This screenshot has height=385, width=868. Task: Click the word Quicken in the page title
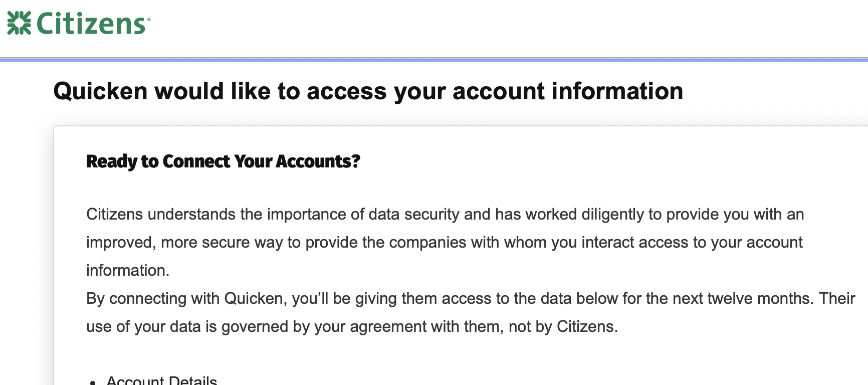(x=100, y=91)
